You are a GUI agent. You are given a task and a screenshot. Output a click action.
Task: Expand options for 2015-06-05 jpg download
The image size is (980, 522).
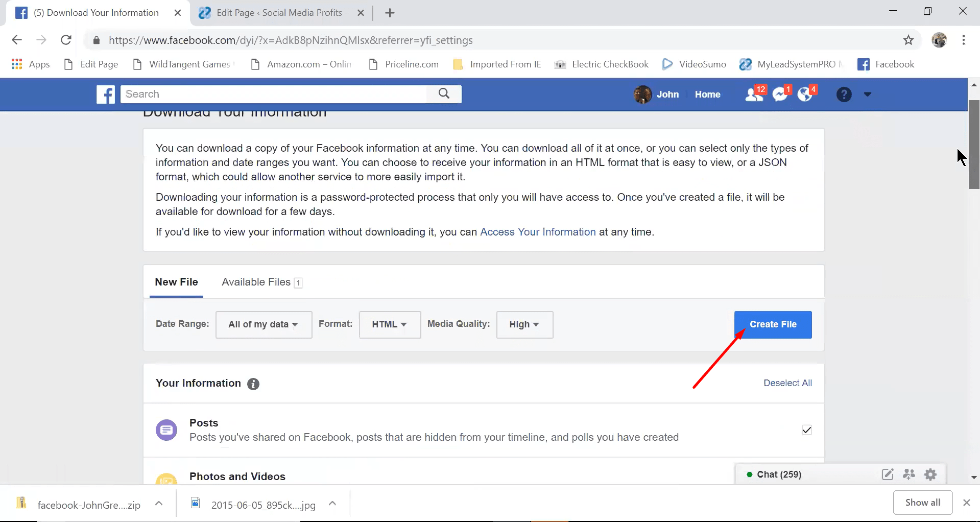click(x=332, y=504)
